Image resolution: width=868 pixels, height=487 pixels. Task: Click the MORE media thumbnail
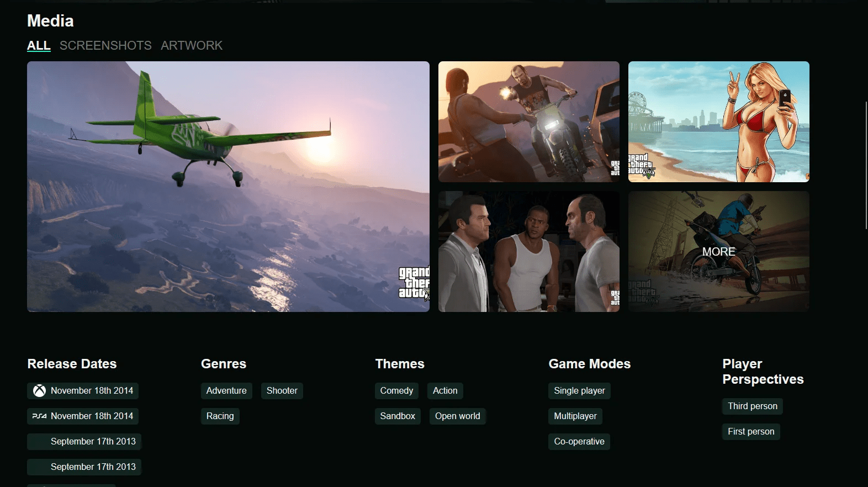719,252
